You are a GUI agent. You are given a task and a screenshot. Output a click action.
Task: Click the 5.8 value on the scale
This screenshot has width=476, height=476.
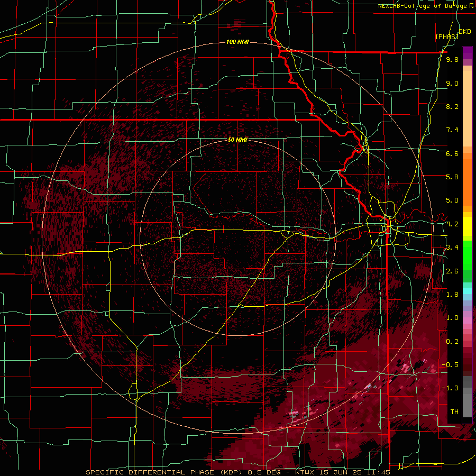click(452, 177)
